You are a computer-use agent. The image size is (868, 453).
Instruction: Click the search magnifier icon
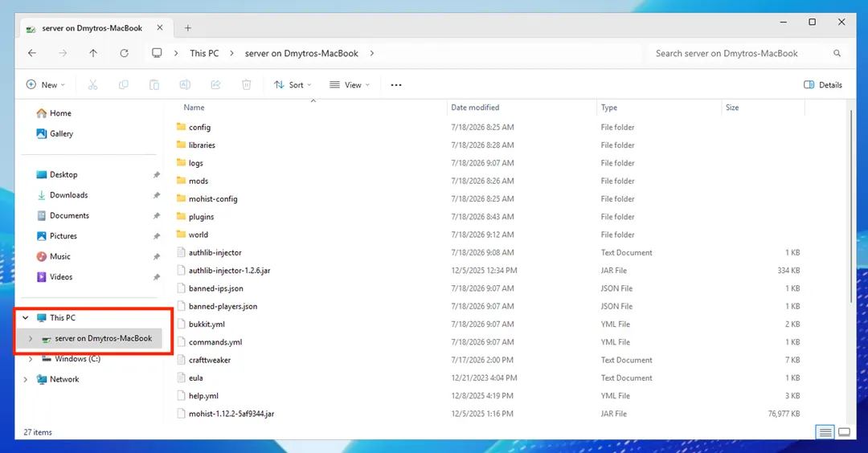(837, 53)
